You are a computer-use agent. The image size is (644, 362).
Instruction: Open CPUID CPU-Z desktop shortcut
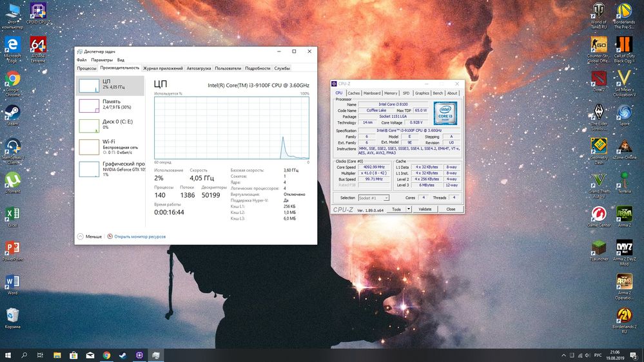(38, 14)
